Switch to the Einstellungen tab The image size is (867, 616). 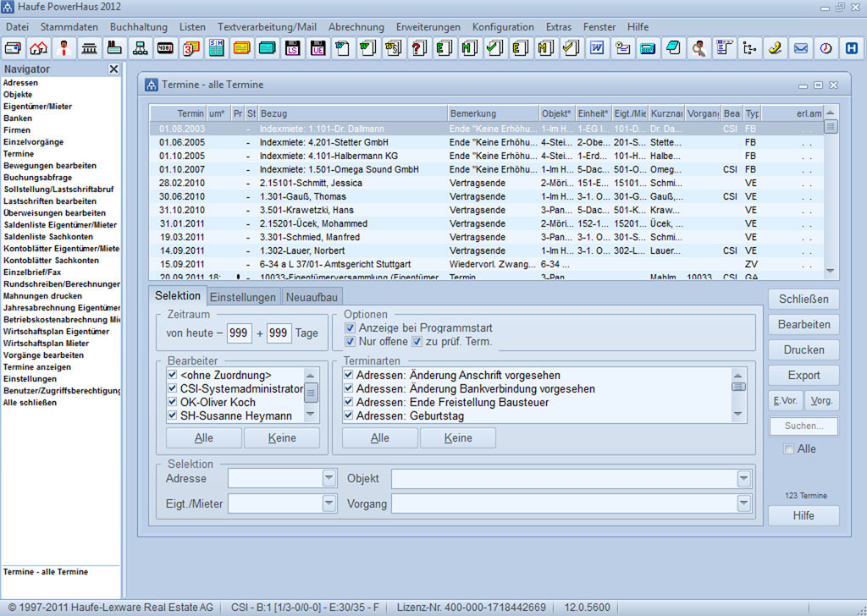click(243, 297)
